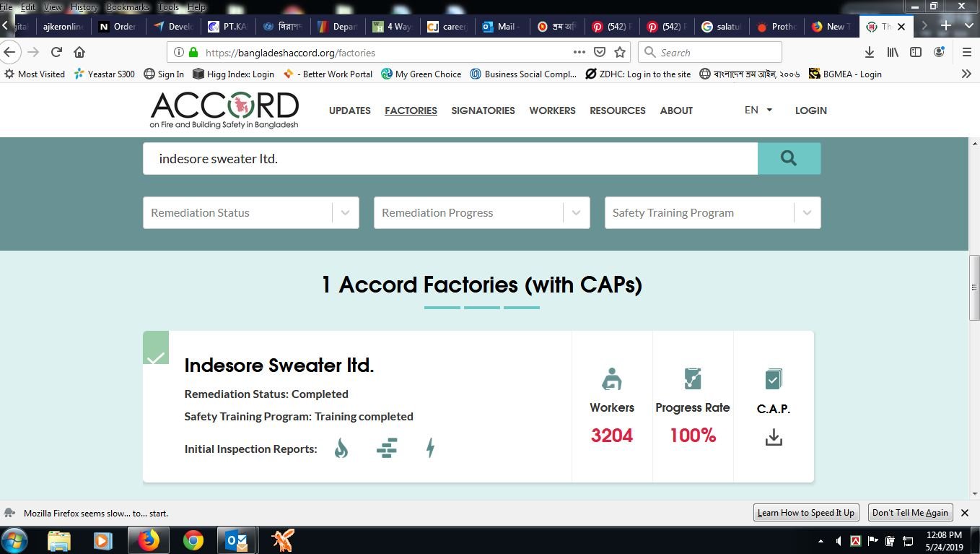Open the Firefox account icon
The height and width of the screenshot is (554, 980).
[x=939, y=52]
